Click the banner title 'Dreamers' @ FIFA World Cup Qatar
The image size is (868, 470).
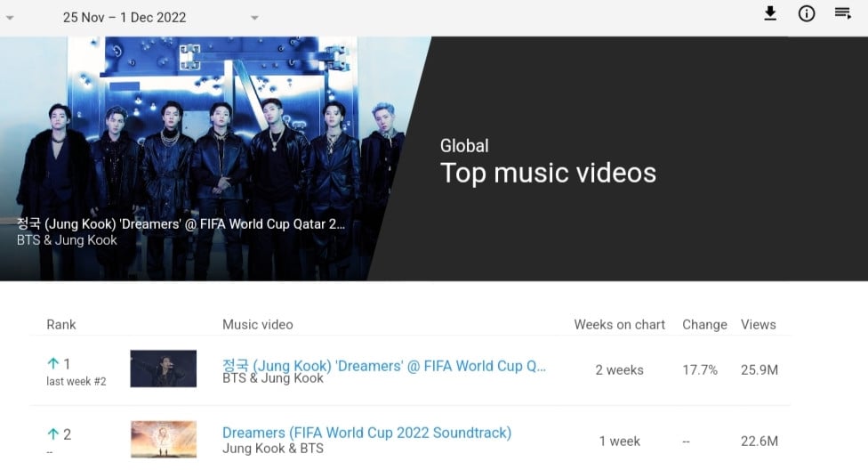181,224
